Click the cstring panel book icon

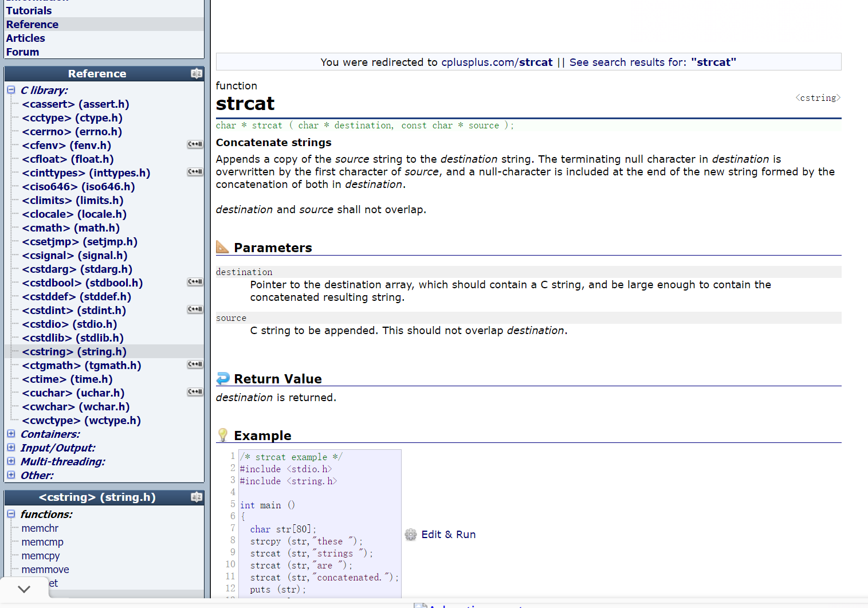click(197, 497)
